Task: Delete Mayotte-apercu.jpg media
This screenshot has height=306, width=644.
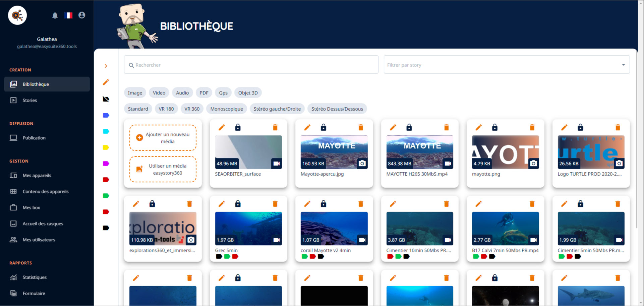Action: (x=361, y=127)
